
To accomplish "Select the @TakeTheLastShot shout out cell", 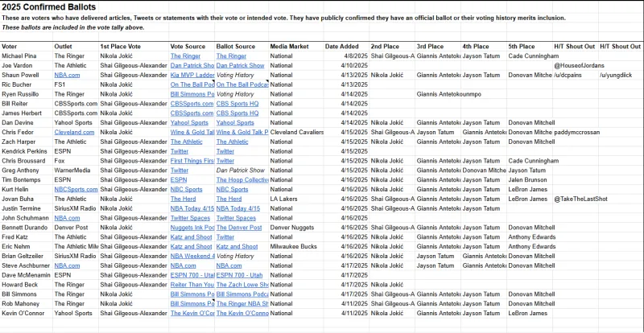I will pyautogui.click(x=575, y=199).
